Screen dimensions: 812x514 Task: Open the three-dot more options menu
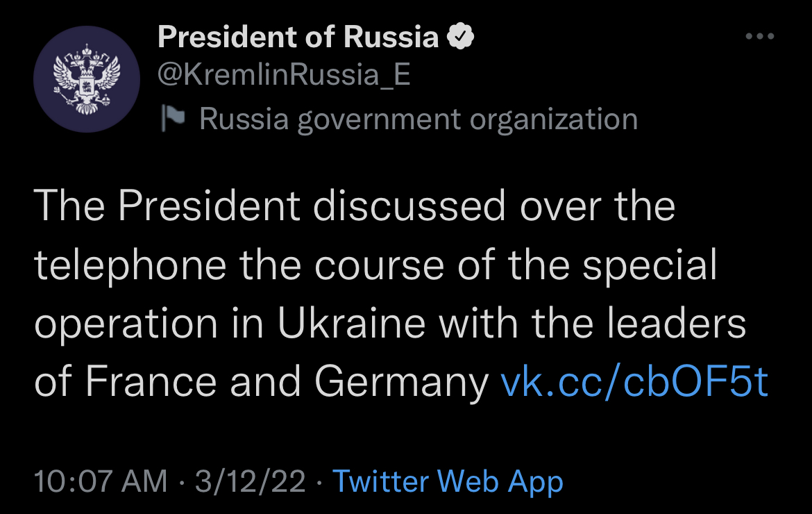coord(760,36)
